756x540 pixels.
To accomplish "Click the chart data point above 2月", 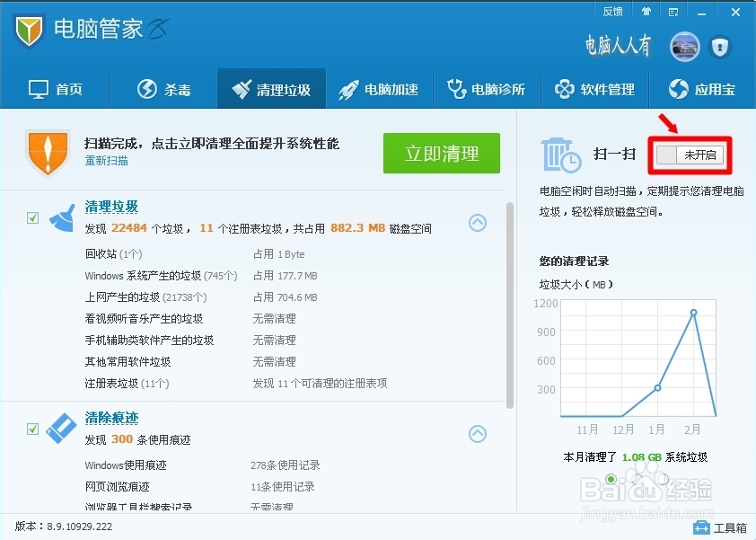I will (x=693, y=313).
